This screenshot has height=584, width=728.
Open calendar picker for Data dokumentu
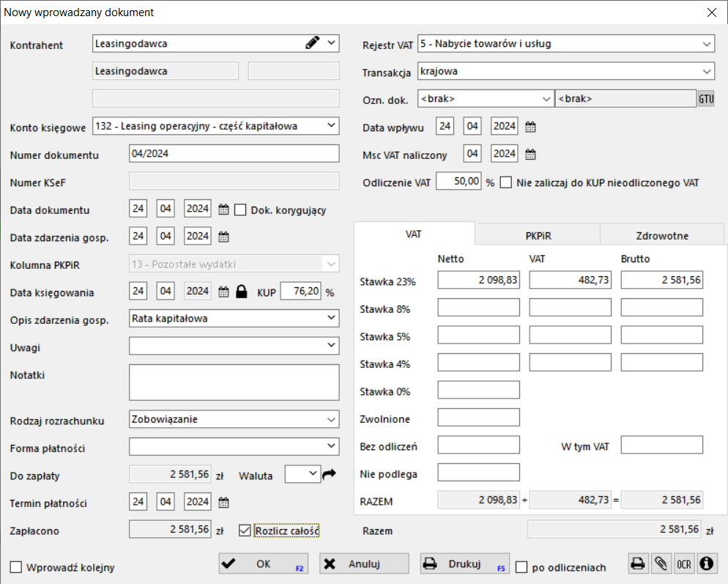pyautogui.click(x=225, y=210)
